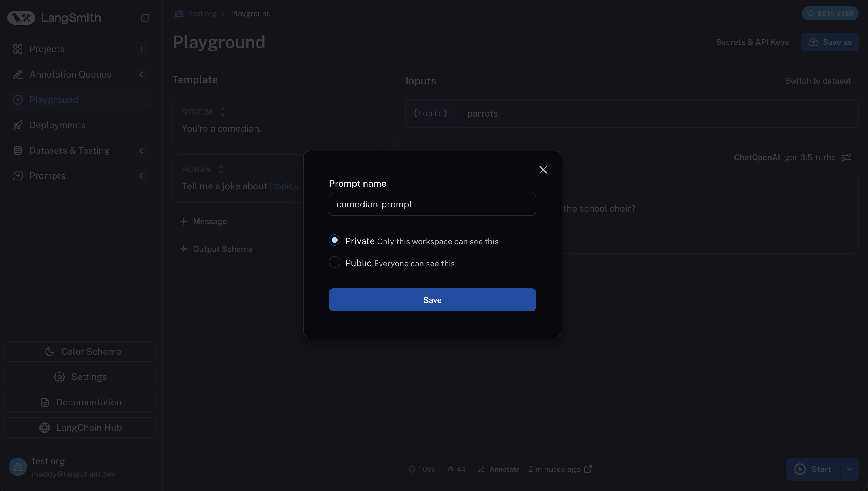The width and height of the screenshot is (868, 491).
Task: Collapse the sidebar panel icon
Action: pyautogui.click(x=145, y=18)
